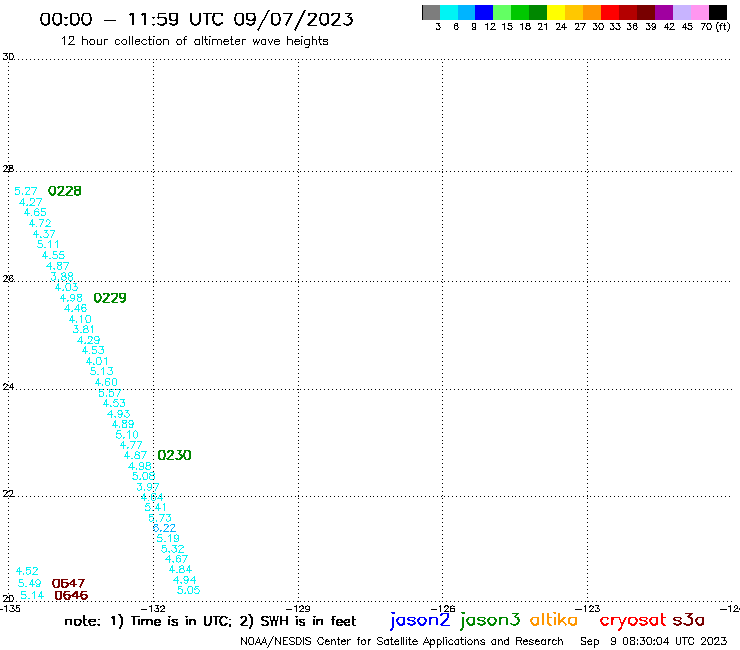Select the 4.60 wave height reading
The image size is (740, 650).
tap(106, 382)
